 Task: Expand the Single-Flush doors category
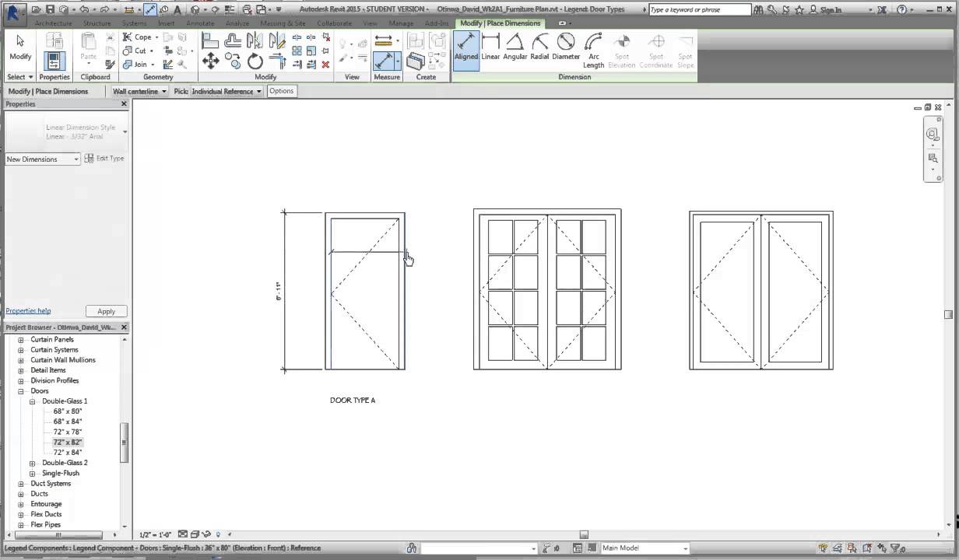point(32,473)
